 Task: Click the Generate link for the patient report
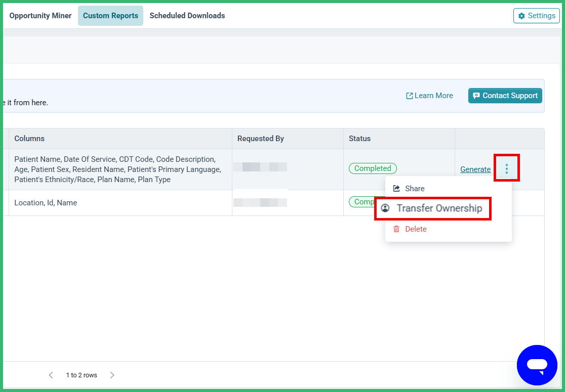click(475, 169)
